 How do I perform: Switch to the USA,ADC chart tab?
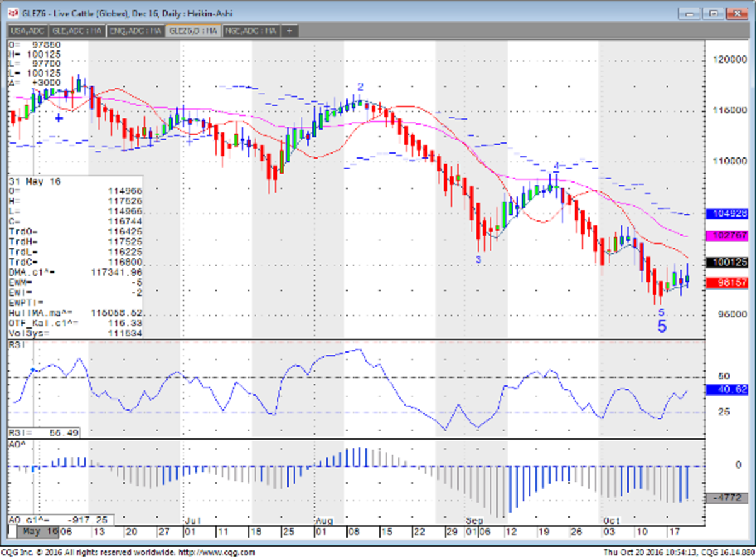click(x=26, y=30)
